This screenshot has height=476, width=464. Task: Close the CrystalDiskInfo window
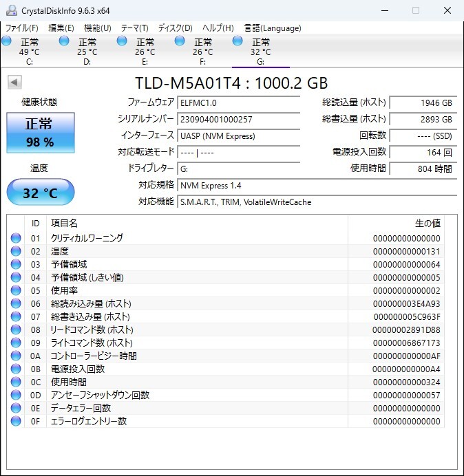(x=447, y=10)
